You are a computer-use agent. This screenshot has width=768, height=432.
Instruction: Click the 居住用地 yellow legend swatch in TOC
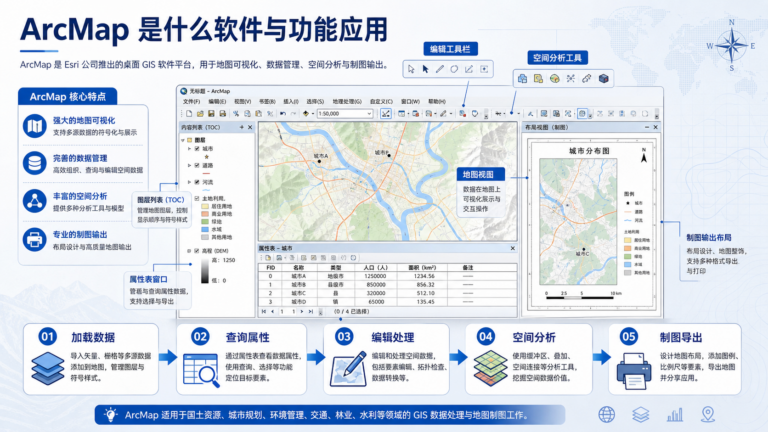click(205, 207)
